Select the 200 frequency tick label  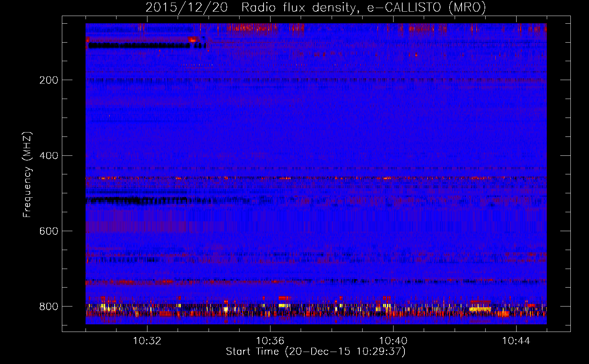pos(49,80)
